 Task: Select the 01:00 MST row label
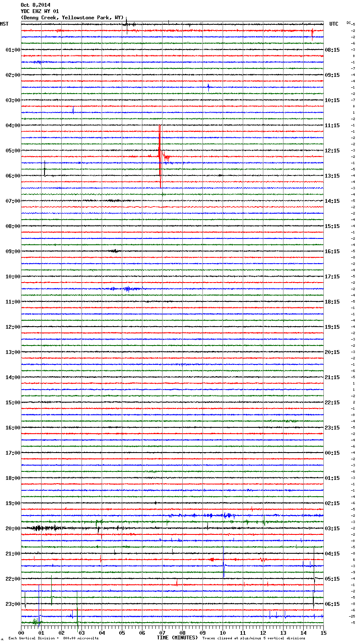click(x=13, y=50)
